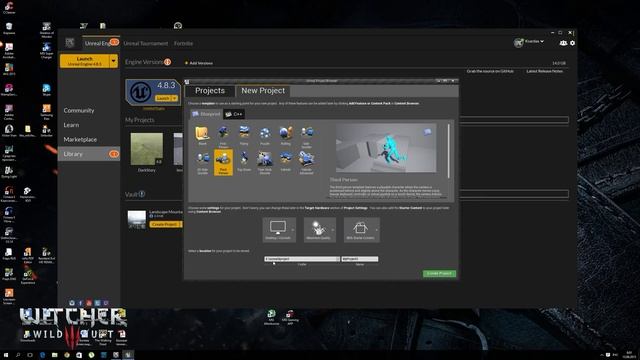The height and width of the screenshot is (360, 640).
Task: Open MSI Afterburner desktop shortcut
Action: click(271, 317)
